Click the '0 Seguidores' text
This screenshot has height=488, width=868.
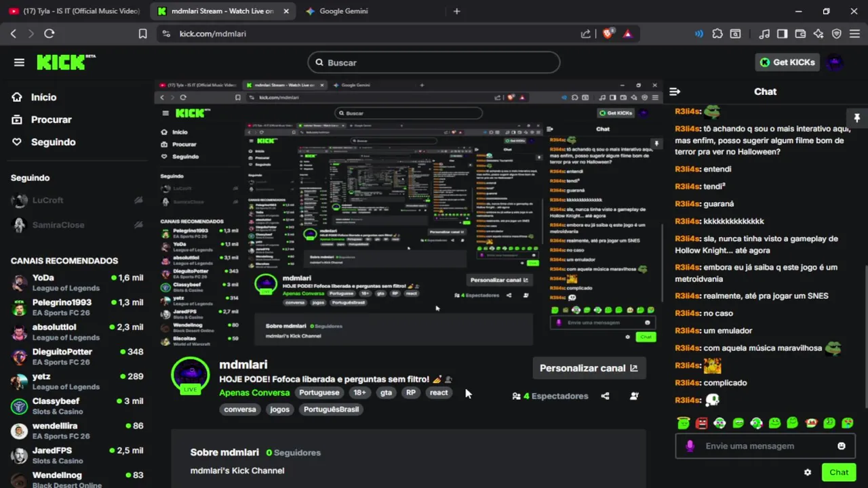pos(293,452)
